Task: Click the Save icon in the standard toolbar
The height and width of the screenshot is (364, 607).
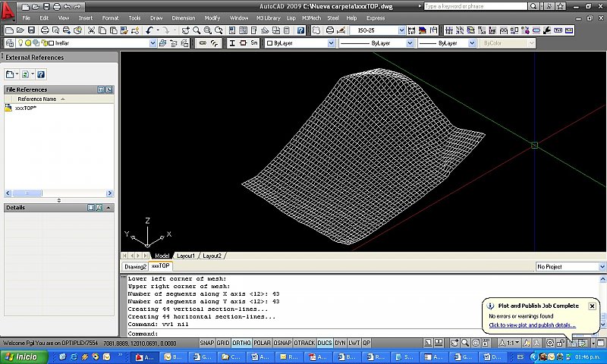Action: click(x=33, y=30)
